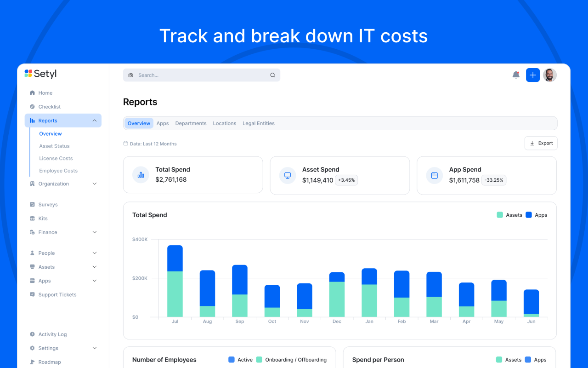Click the Kits box icon
This screenshot has width=588, height=368.
32,218
